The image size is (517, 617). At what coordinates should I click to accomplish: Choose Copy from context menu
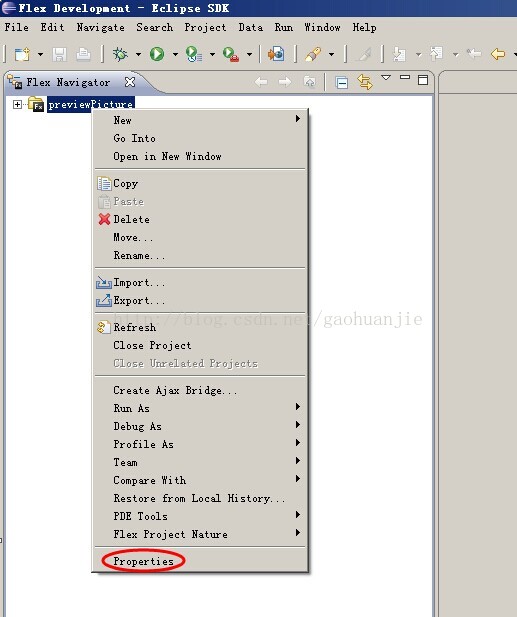[x=200, y=183]
